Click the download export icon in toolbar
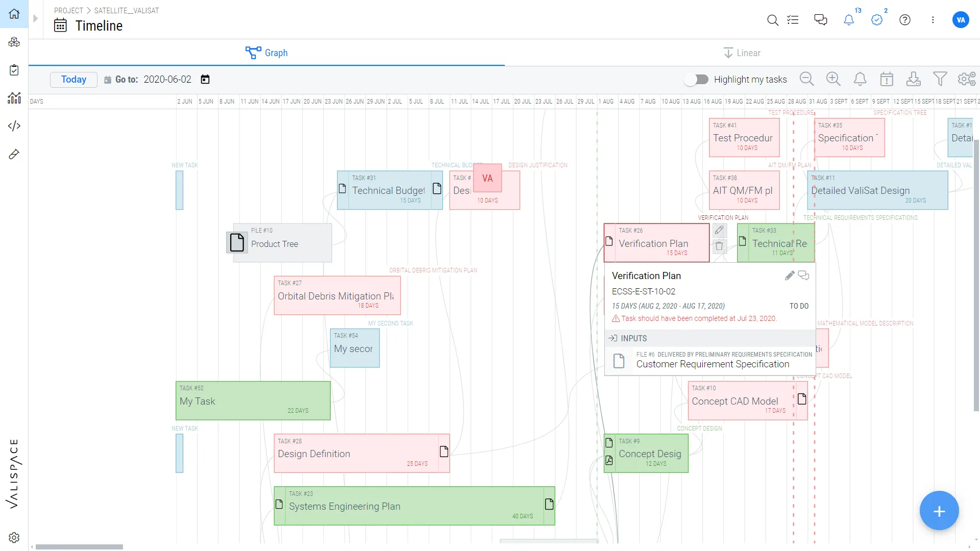Image resolution: width=980 pixels, height=551 pixels. coord(913,79)
